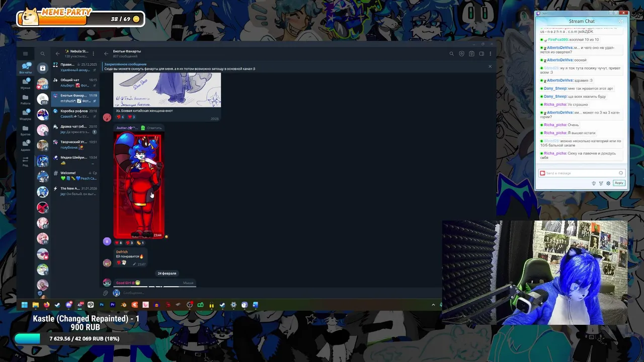Screen dimensions: 644x362
Task: Open the attach file paperclip
Action: (106, 293)
